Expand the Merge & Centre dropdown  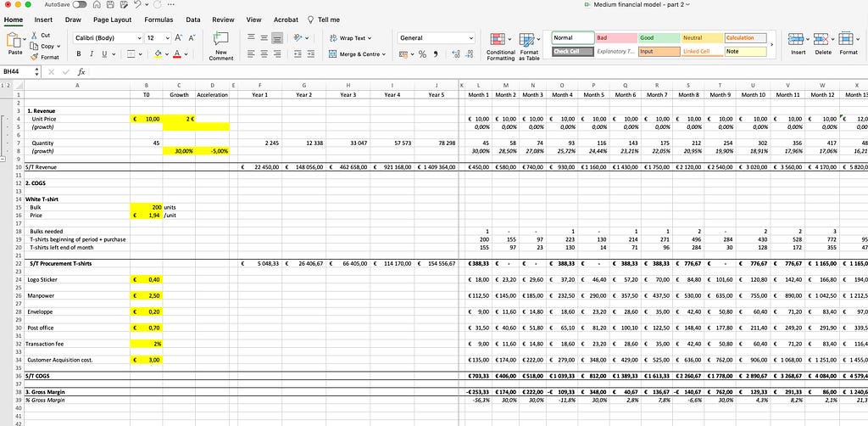pos(384,54)
